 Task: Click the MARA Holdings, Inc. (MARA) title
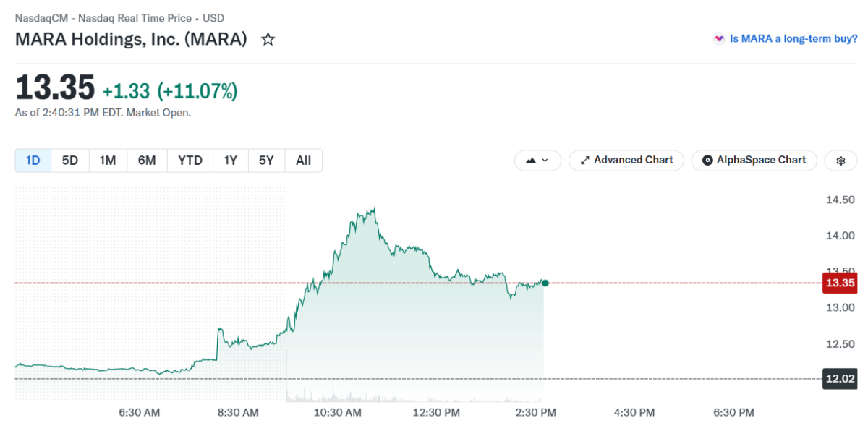(131, 39)
